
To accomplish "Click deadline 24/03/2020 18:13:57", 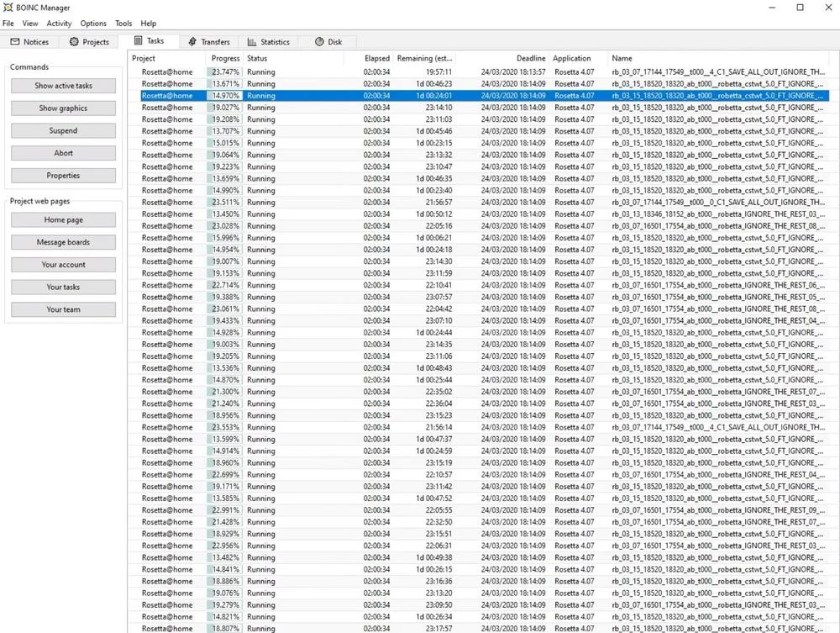I will click(x=513, y=71).
